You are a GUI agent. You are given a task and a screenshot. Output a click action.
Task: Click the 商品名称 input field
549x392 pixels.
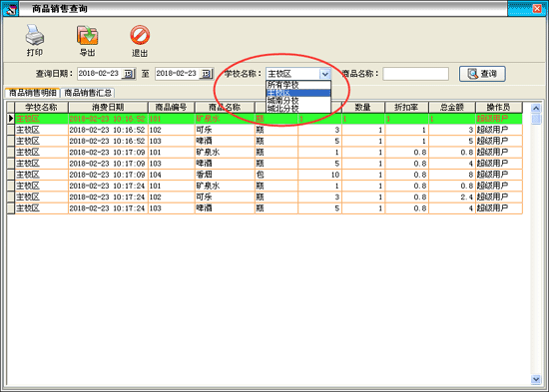[415, 74]
